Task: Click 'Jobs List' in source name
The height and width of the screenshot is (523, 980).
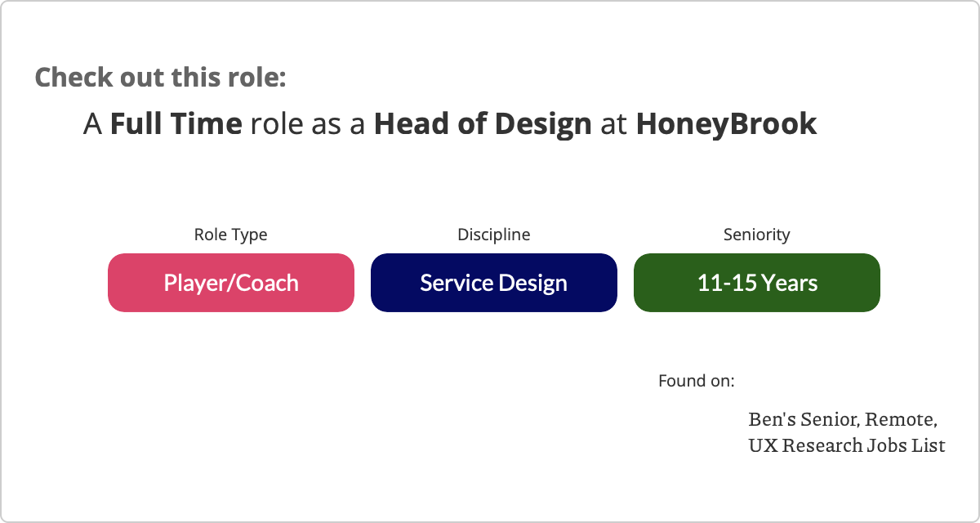Action: click(906, 446)
